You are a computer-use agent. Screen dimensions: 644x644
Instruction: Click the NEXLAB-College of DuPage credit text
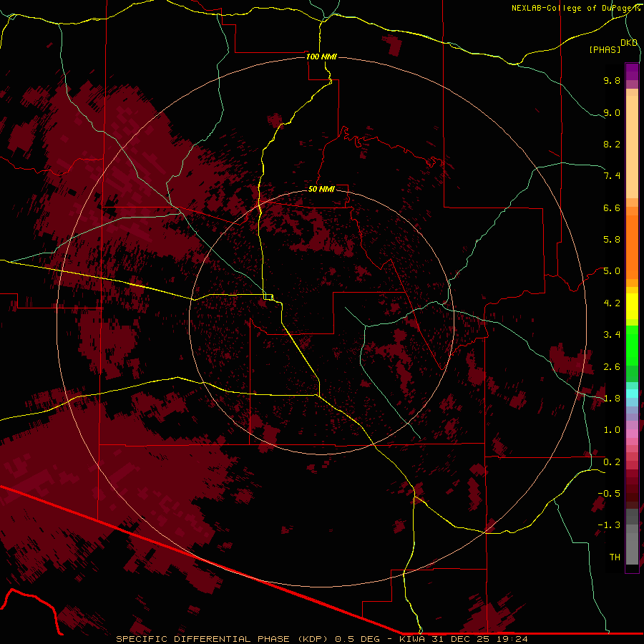575,8
